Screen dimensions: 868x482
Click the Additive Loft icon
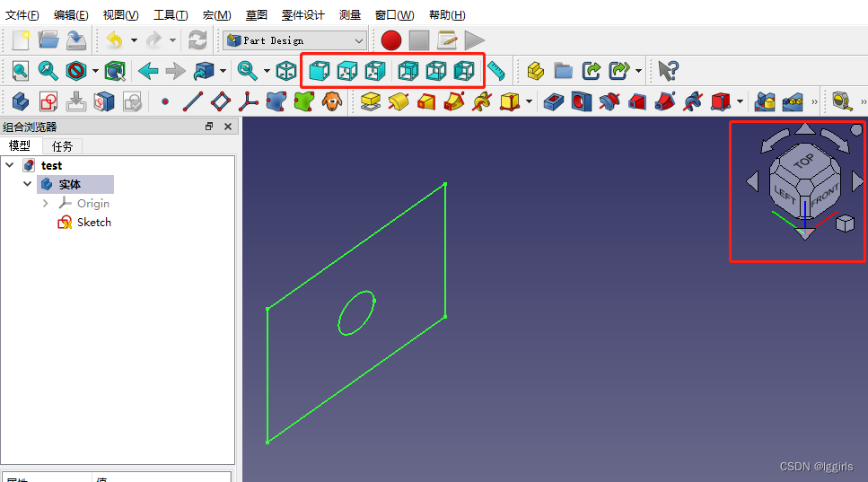(x=426, y=101)
